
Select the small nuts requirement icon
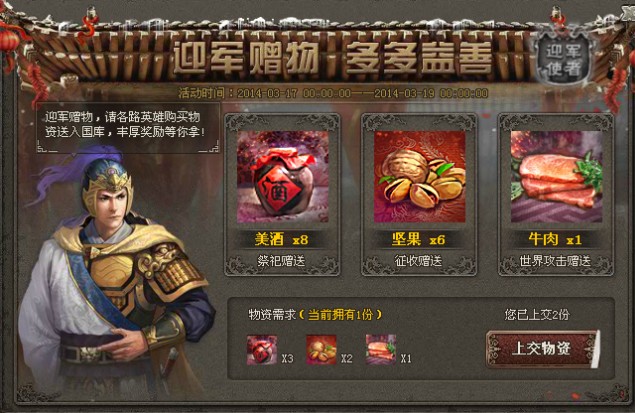(321, 350)
